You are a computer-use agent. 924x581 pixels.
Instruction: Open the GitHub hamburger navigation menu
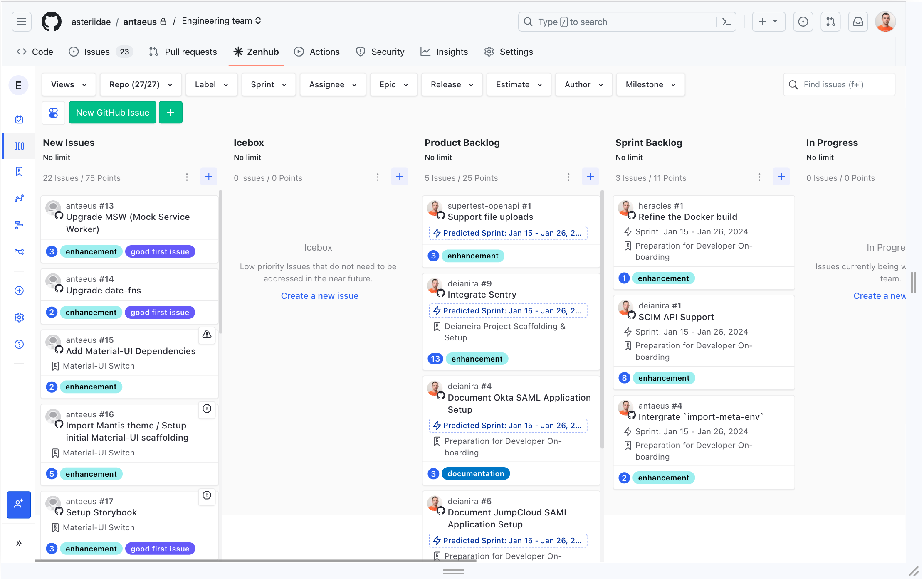point(22,22)
